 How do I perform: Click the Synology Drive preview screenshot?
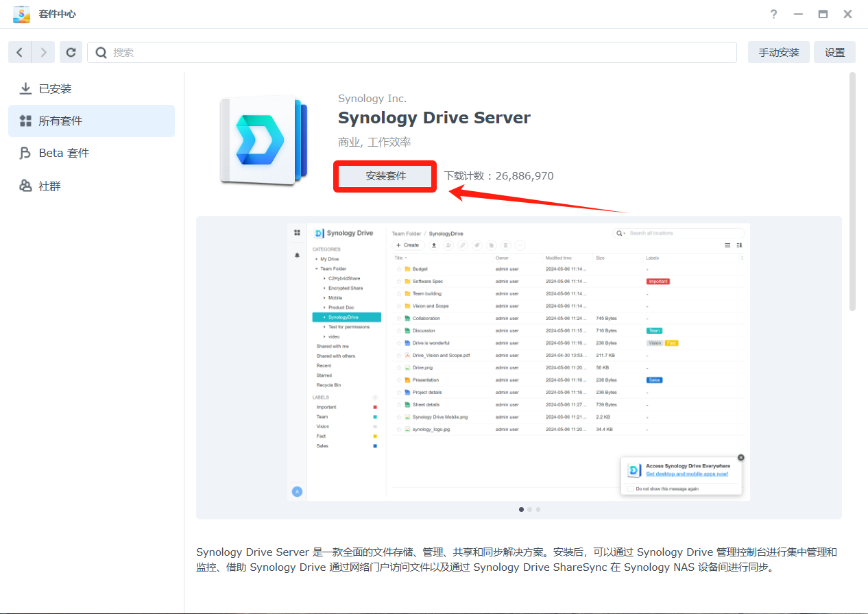coord(518,362)
